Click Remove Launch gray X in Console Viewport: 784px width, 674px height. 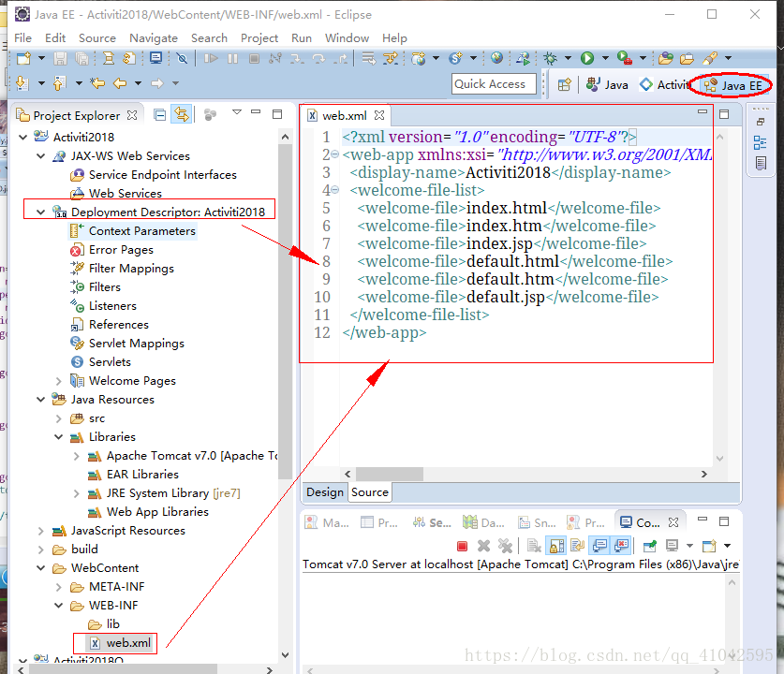(483, 546)
